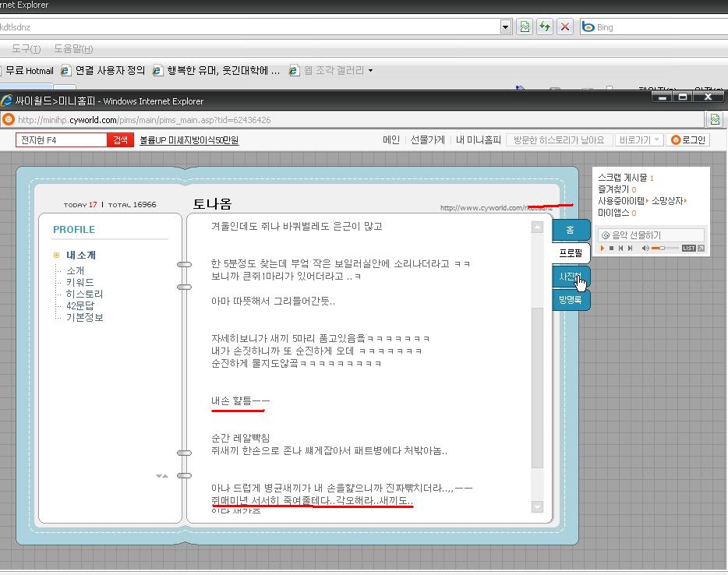Click the search input with 전지현 F4
This screenshot has height=575, width=728.
pyautogui.click(x=62, y=139)
